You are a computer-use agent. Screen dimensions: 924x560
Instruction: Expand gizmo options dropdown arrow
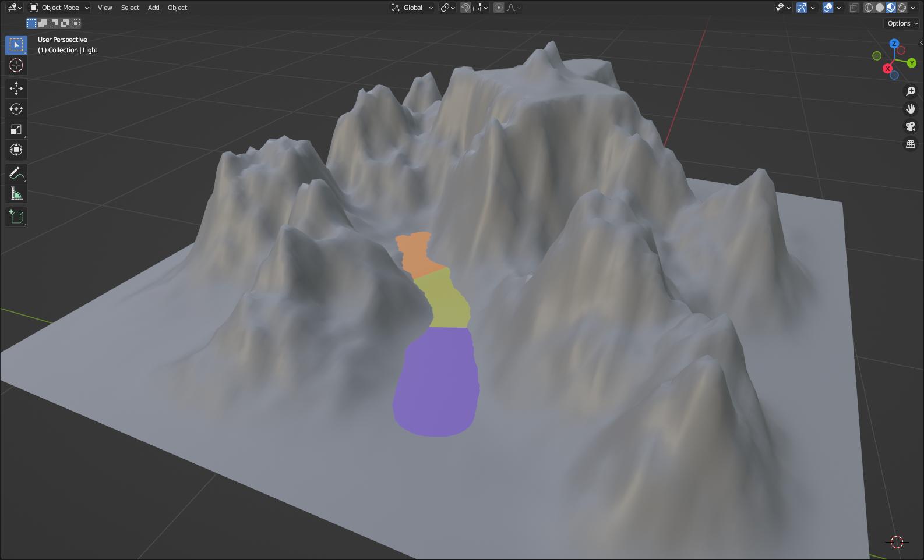point(813,8)
